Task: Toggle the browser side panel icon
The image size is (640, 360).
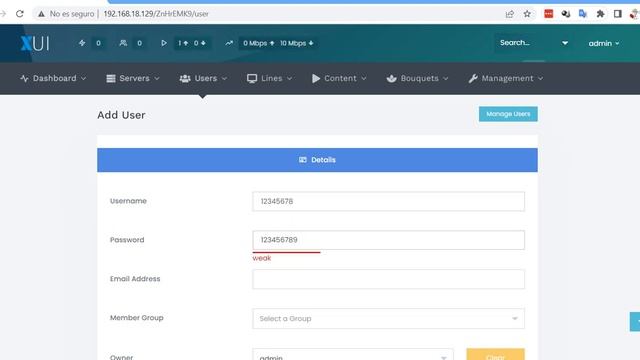Action: pos(618,14)
